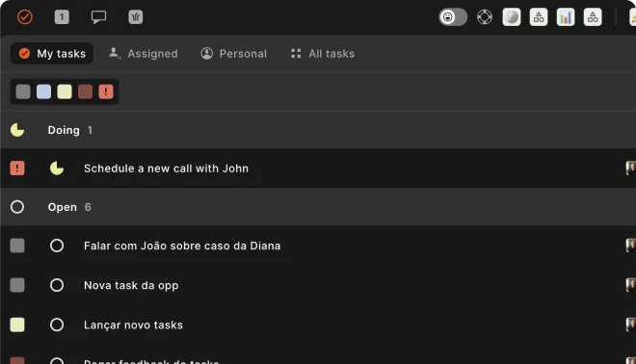Filter by the gray priority swatch
Viewport: 636px width, 364px height.
coord(23,91)
